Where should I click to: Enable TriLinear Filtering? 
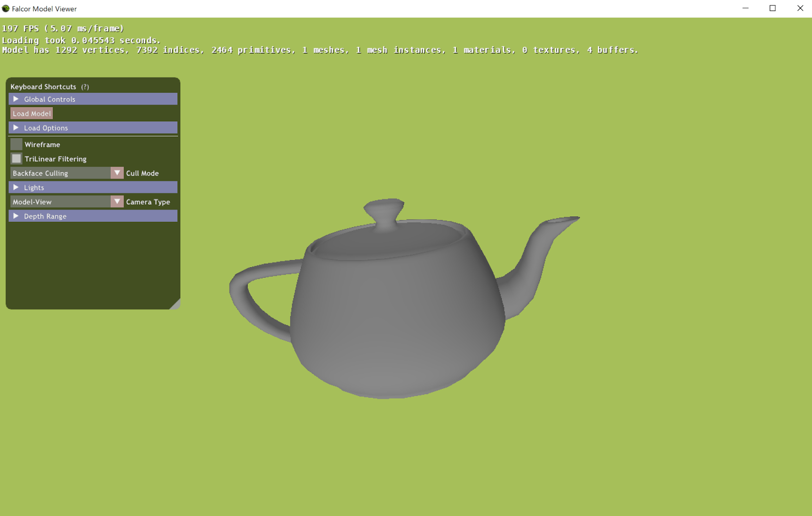pyautogui.click(x=16, y=158)
